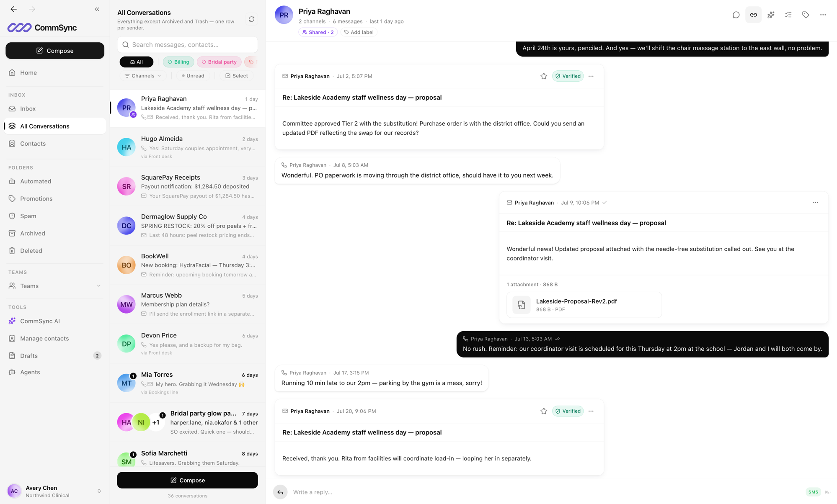Open the checklist tasks icon in header
837x504 pixels.
point(788,15)
